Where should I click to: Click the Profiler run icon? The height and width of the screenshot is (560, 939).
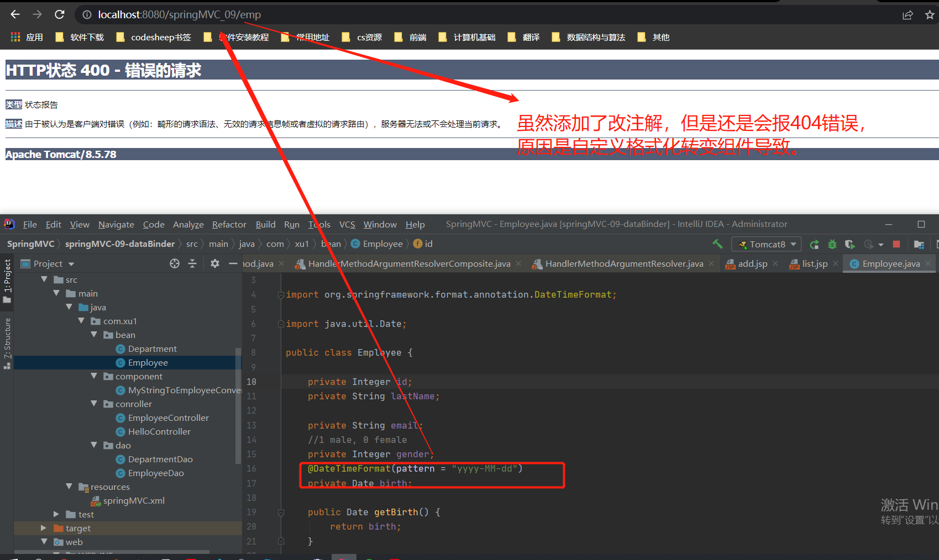tap(869, 244)
